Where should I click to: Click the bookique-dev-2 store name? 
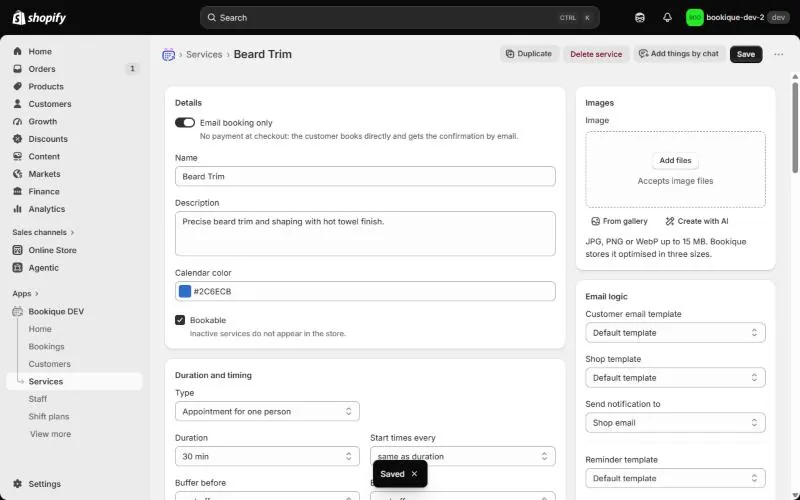(x=735, y=18)
